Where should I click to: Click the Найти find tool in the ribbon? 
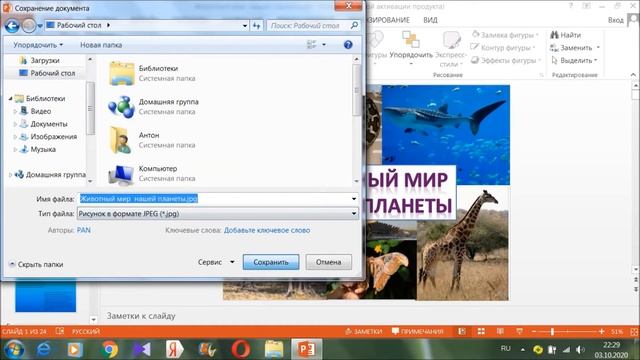565,35
